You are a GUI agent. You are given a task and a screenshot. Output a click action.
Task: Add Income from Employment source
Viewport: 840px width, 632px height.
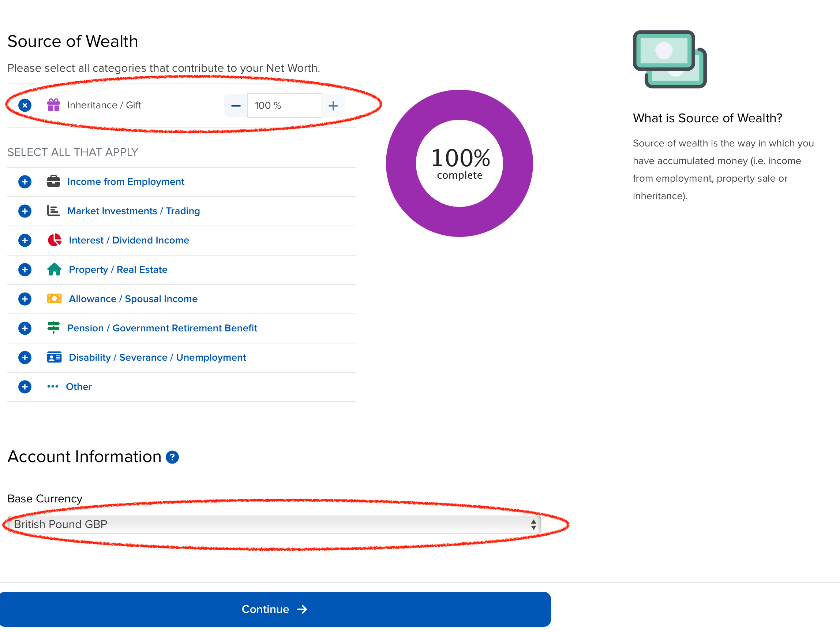25,182
